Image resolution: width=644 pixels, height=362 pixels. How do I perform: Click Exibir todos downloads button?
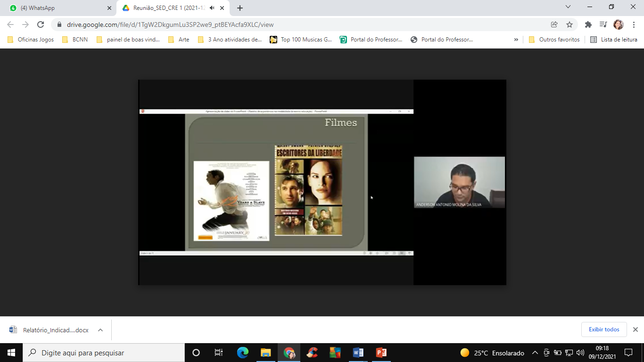click(x=604, y=329)
